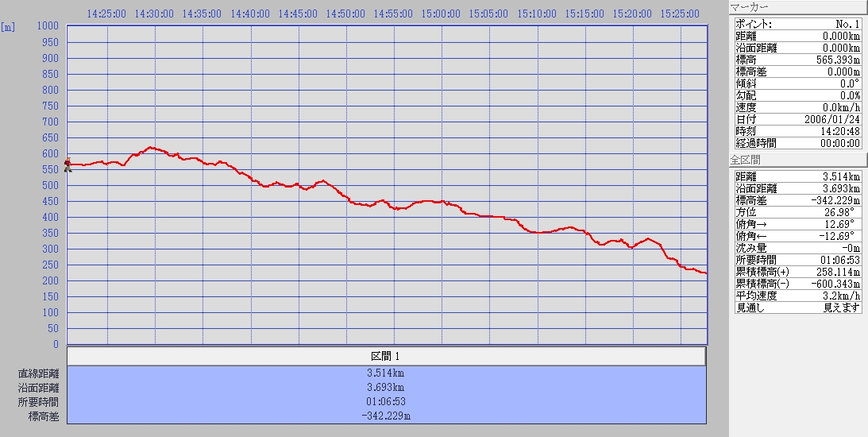868x437 pixels.
Task: Collapse the 全区間 panel header
Action: pos(798,160)
